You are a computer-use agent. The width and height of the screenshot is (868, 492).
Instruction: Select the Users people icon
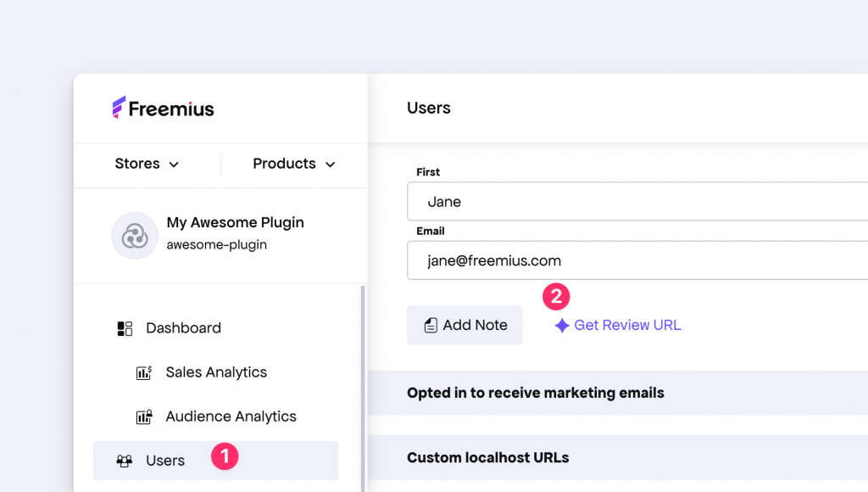pos(125,460)
